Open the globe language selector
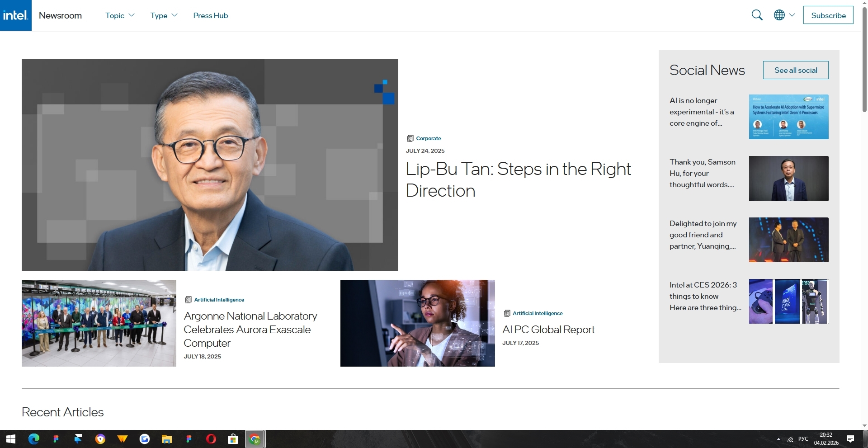Image resolution: width=868 pixels, height=448 pixels. [x=784, y=15]
